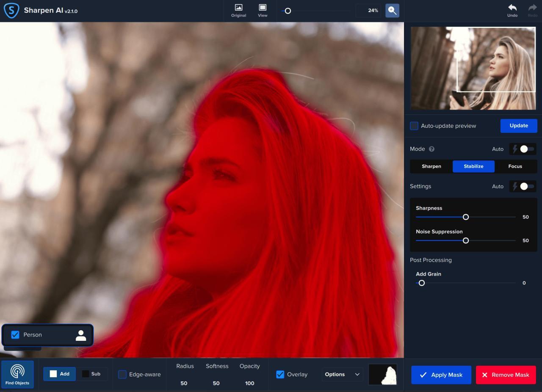Click the person silhouette icon on Person mask

pos(80,335)
